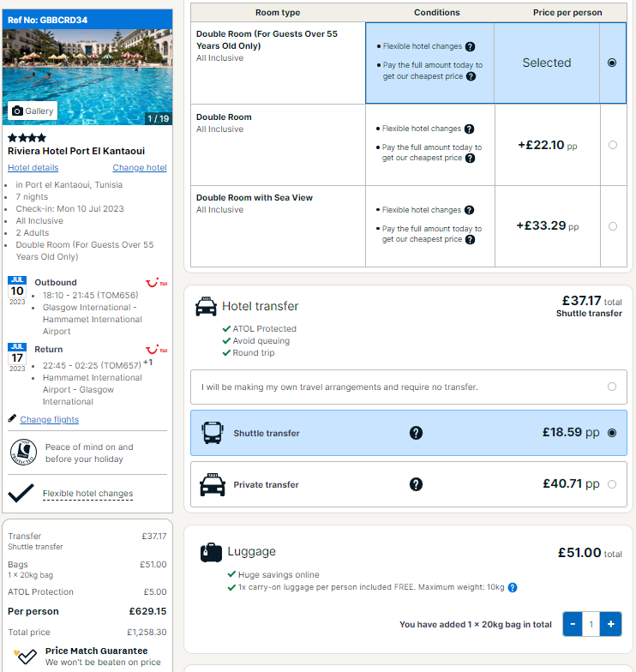Click the suitcase icon beside Luggage heading
This screenshot has height=672, width=636.
click(x=211, y=552)
